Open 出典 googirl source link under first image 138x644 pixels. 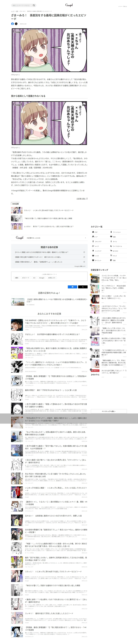(x=15, y=74)
